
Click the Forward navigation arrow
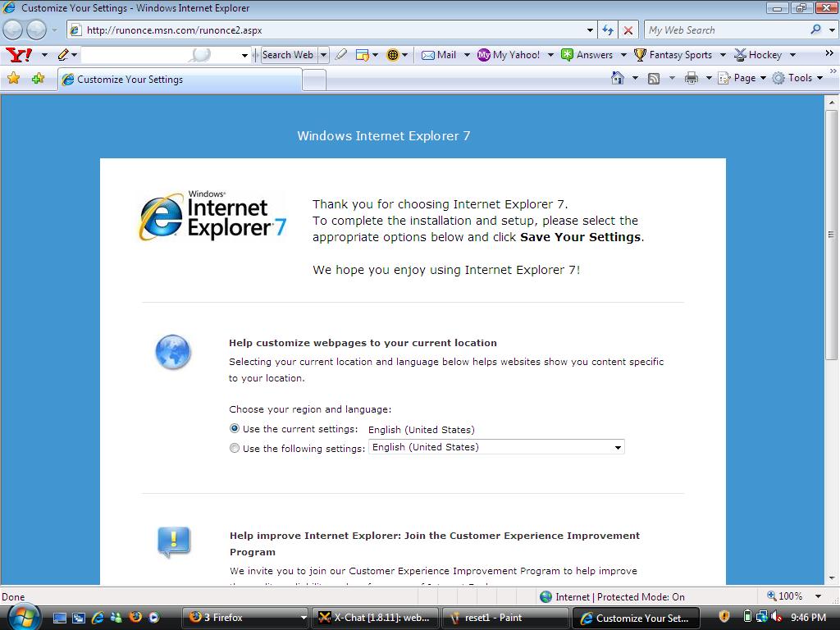pyautogui.click(x=36, y=30)
